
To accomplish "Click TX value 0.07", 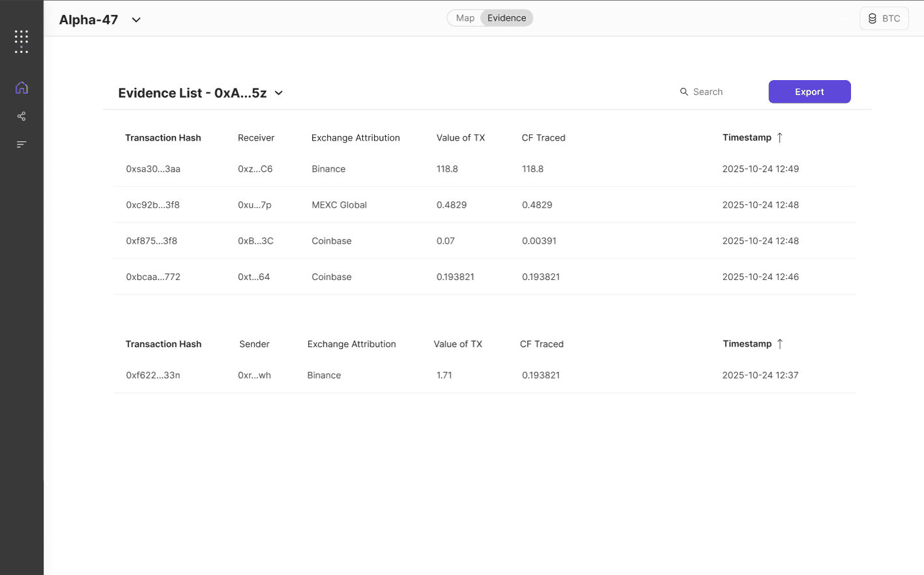I will point(446,241).
